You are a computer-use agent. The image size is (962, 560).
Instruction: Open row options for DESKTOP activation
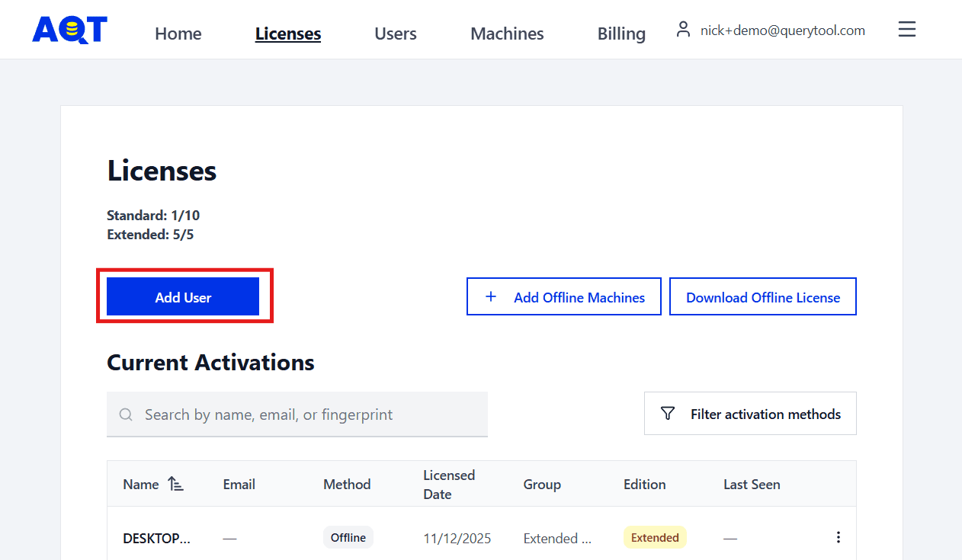click(x=838, y=537)
